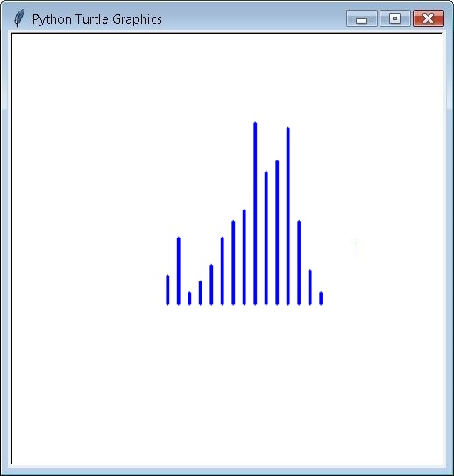Image resolution: width=454 pixels, height=476 pixels.
Task: Maximize the Python Turtle Graphics window
Action: click(x=394, y=18)
